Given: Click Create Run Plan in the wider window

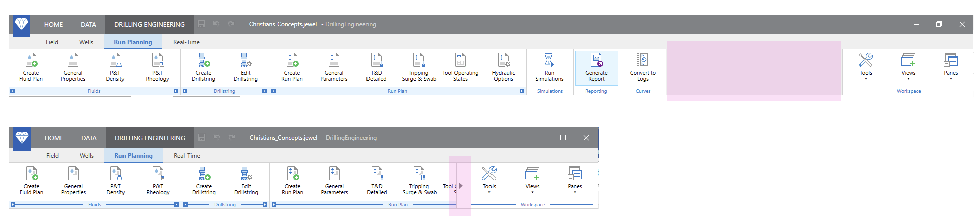Looking at the screenshot, I should click(292, 67).
